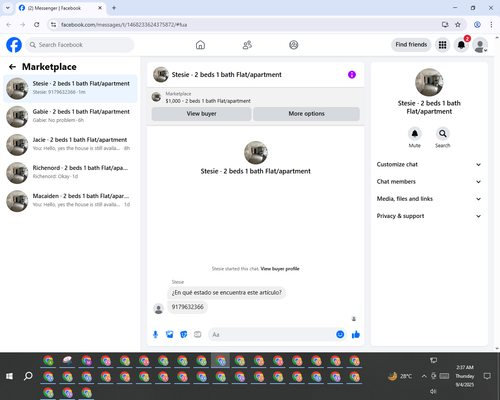The image size is (500, 400).
Task: Mute the Stesie conversation
Action: click(415, 134)
